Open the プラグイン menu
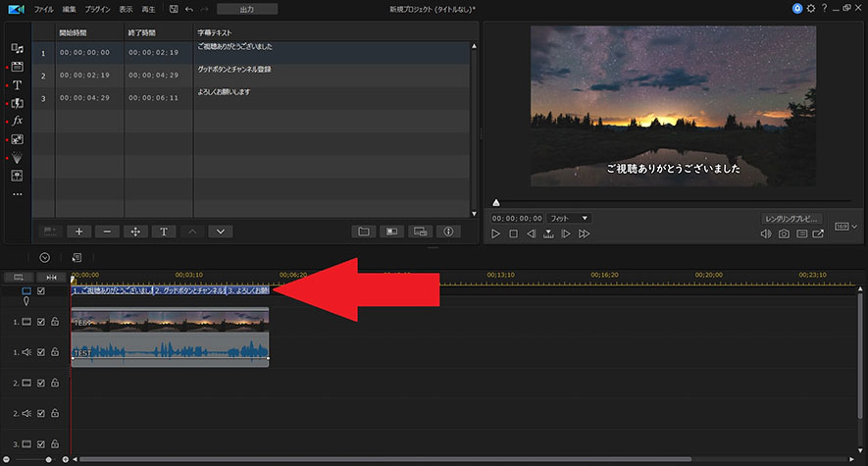The image size is (868, 466). tap(98, 9)
